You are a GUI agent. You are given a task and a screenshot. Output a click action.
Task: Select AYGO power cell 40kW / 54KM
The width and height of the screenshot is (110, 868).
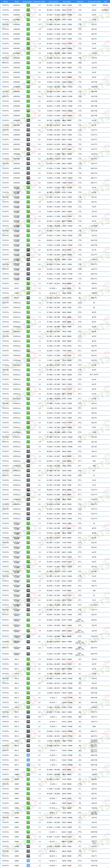(x=67, y=298)
